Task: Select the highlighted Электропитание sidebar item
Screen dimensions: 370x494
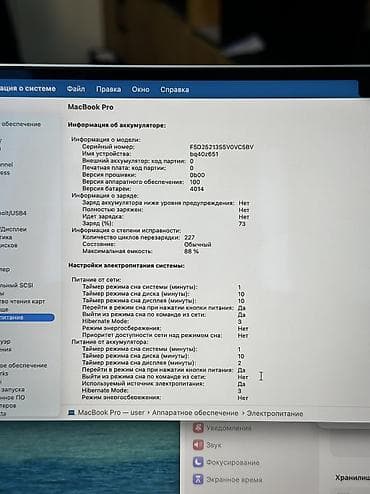Action: (27, 317)
